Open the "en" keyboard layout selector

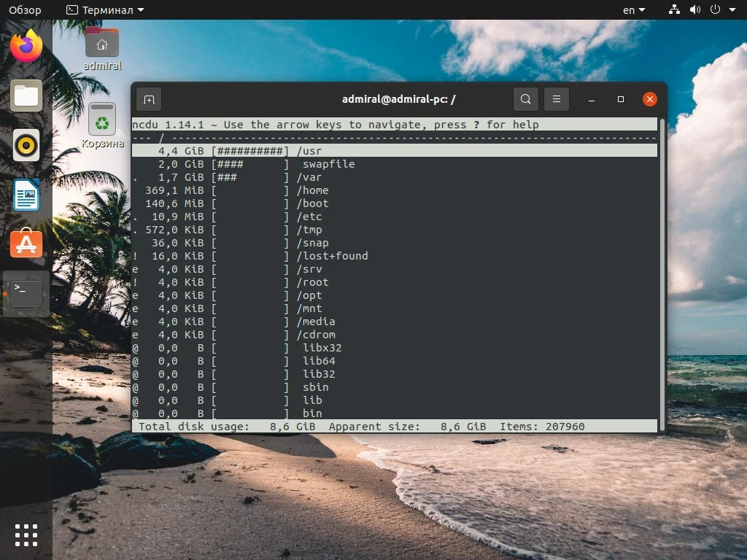[x=632, y=9]
